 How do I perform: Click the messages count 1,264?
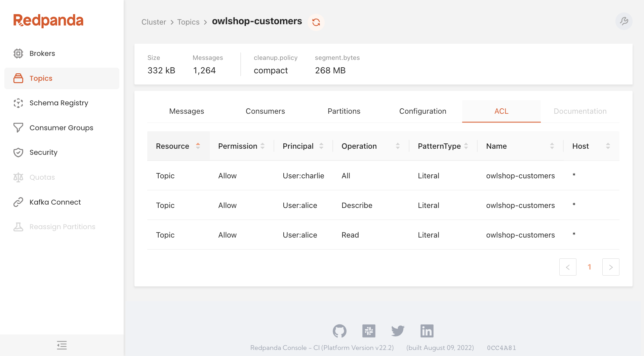pos(204,71)
